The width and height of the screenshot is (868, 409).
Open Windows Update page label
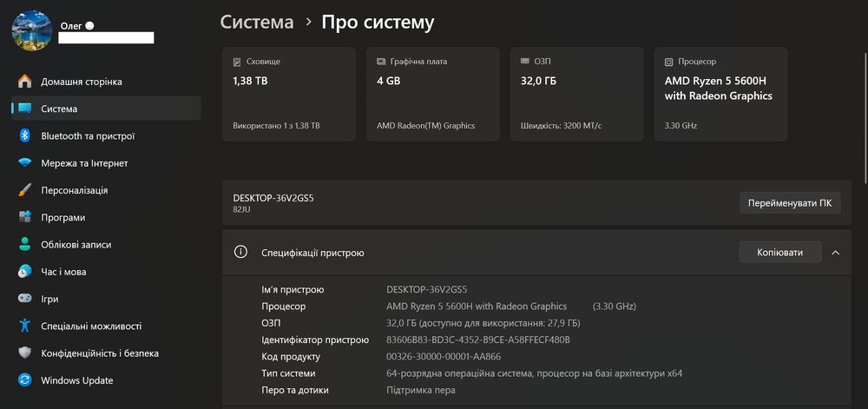pyautogui.click(x=77, y=380)
